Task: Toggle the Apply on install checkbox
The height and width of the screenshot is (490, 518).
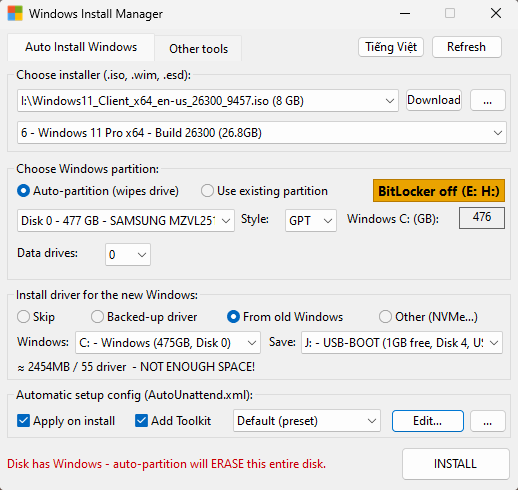Action: tap(66, 421)
